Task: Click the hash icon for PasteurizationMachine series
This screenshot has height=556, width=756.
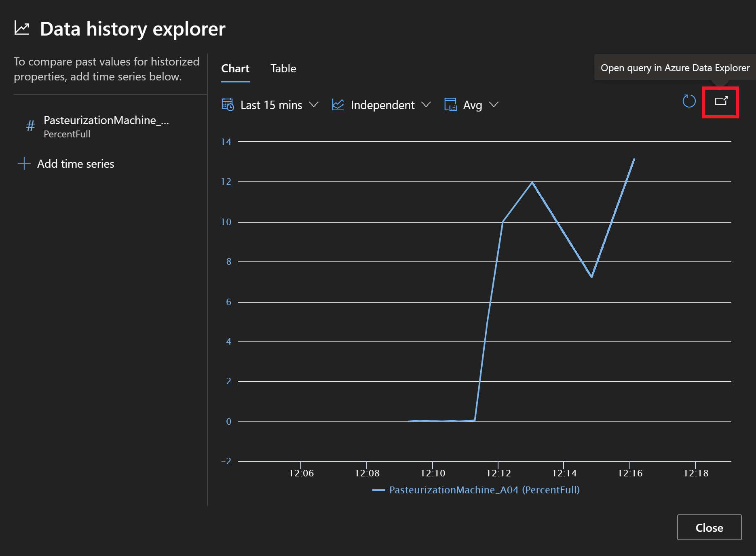Action: (30, 126)
